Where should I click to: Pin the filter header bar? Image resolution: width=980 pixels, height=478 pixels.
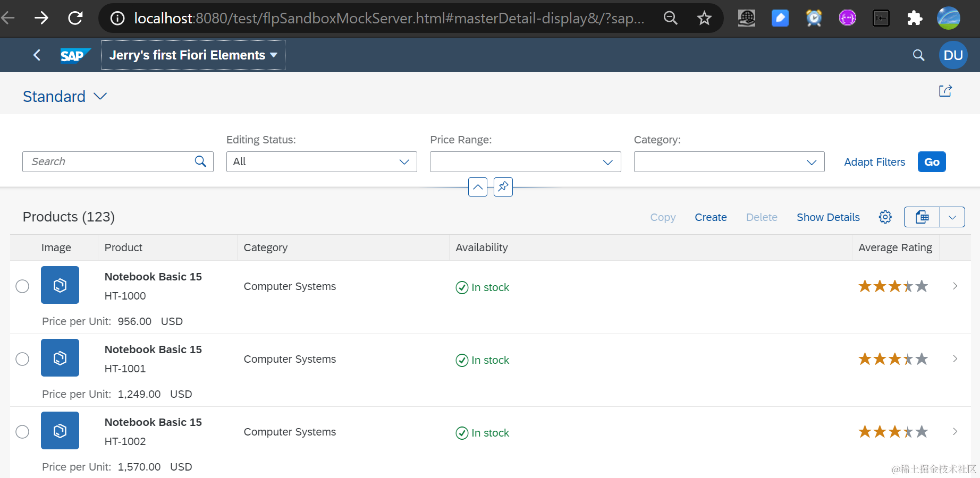(503, 187)
